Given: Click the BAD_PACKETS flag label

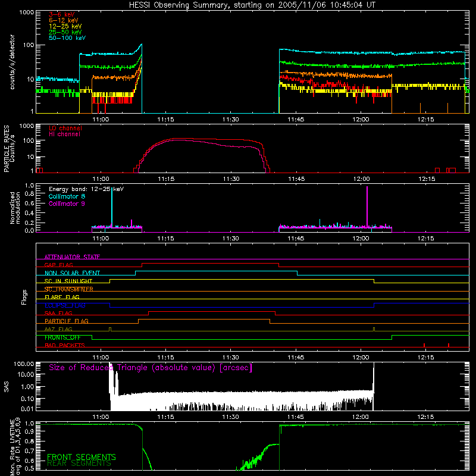Looking at the screenshot, I should [x=65, y=345].
